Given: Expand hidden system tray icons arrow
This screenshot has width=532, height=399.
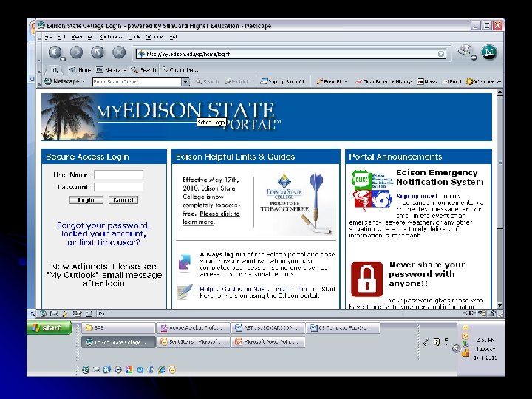Looking at the screenshot, I should 457,349.
